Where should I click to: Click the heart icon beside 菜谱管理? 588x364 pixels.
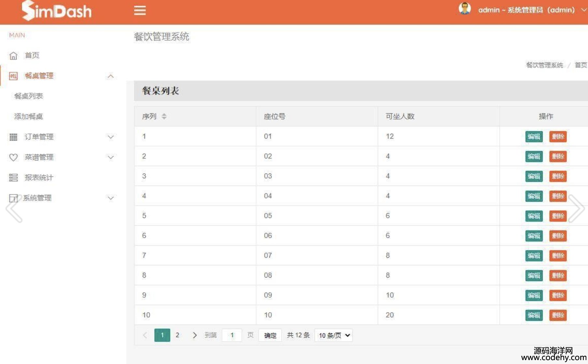[x=13, y=158]
